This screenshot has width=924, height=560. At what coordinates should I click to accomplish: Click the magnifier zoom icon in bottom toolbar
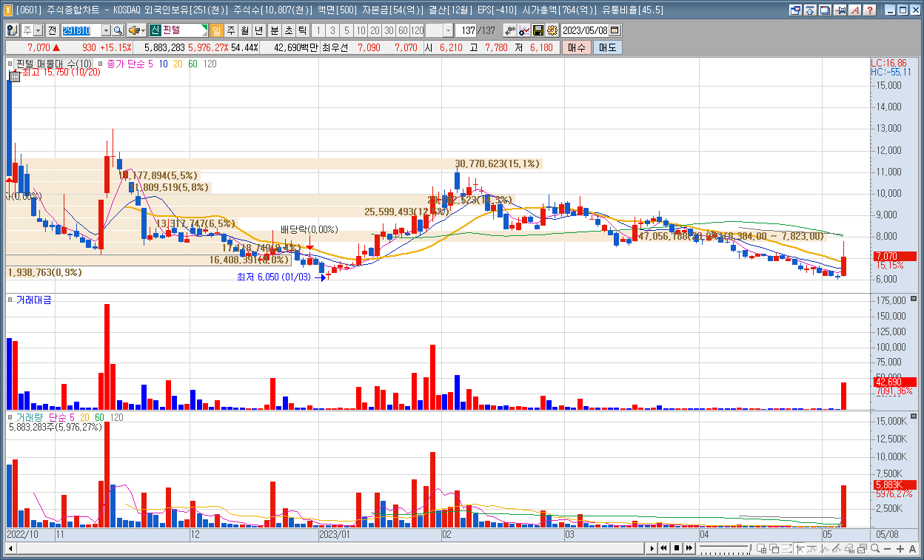coord(874,548)
